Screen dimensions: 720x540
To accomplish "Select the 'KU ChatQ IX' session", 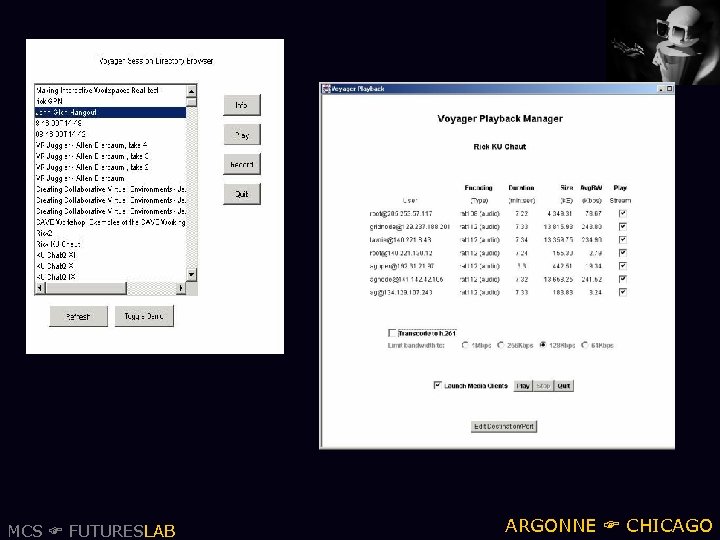I will (x=110, y=277).
